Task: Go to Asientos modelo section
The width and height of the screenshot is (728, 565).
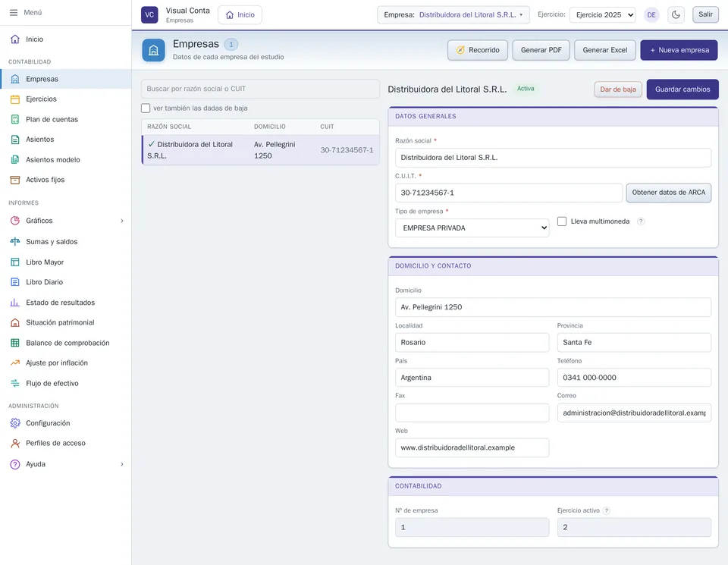Action: tap(65, 160)
